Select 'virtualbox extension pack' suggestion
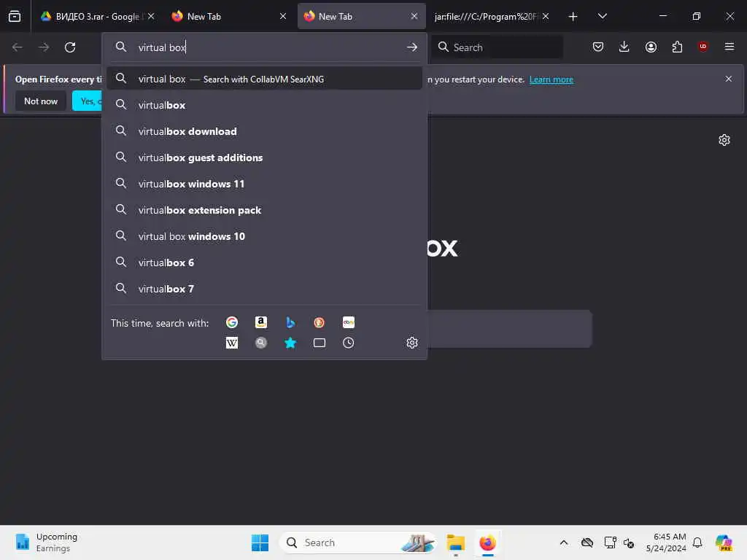Image resolution: width=747 pixels, height=560 pixels. point(264,210)
